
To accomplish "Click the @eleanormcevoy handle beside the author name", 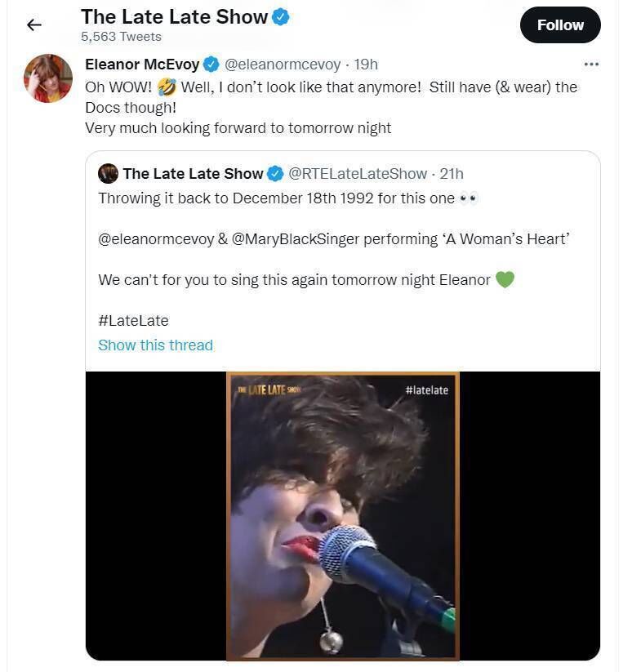I will tap(283, 65).
